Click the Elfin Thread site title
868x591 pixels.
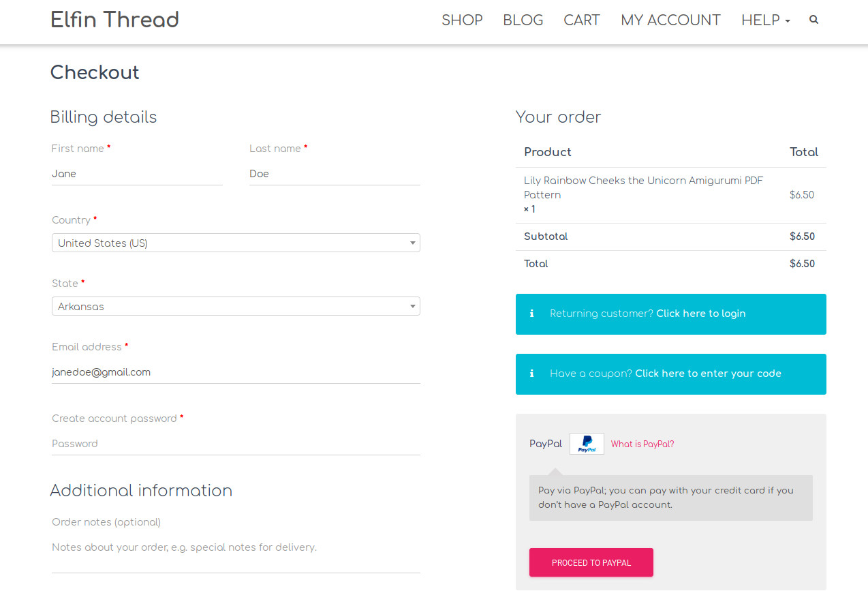pyautogui.click(x=114, y=20)
